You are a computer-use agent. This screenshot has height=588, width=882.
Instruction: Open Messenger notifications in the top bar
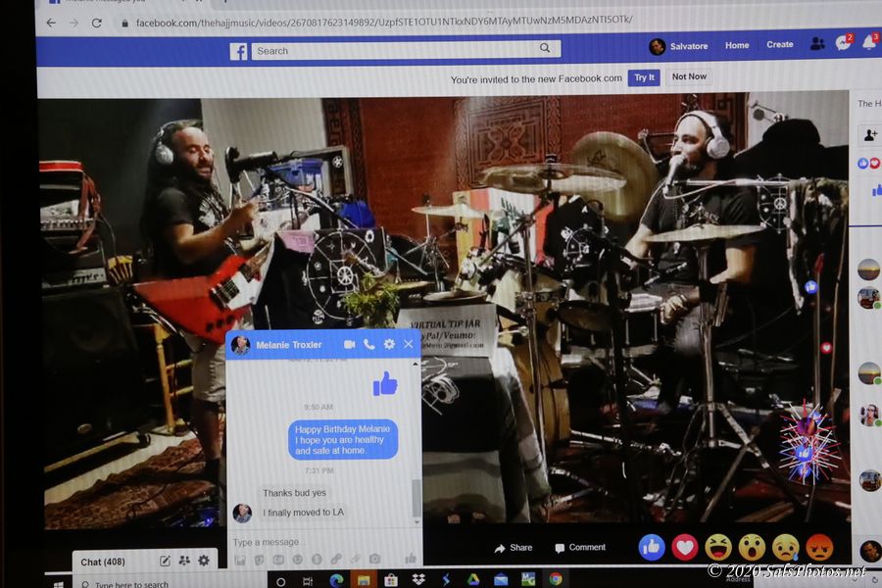coord(843,44)
